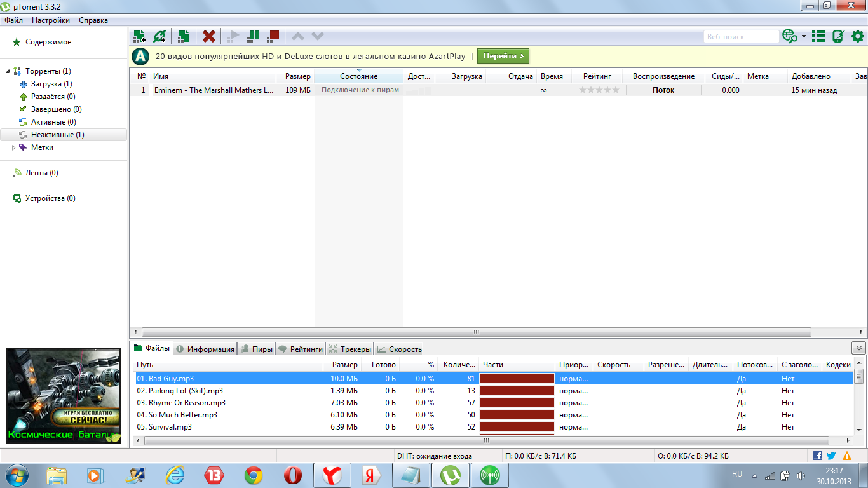868x488 pixels.
Task: Select Устройства (0) in the sidebar
Action: pos(50,198)
